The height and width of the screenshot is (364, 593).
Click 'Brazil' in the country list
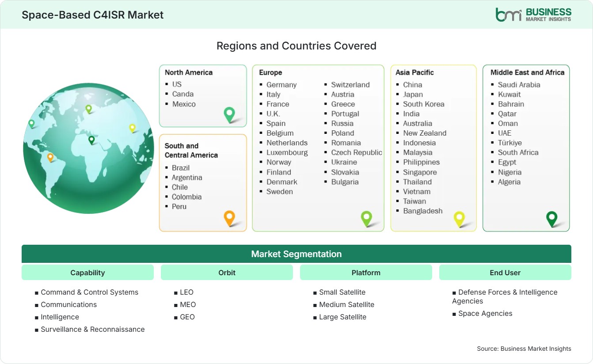coord(181,168)
